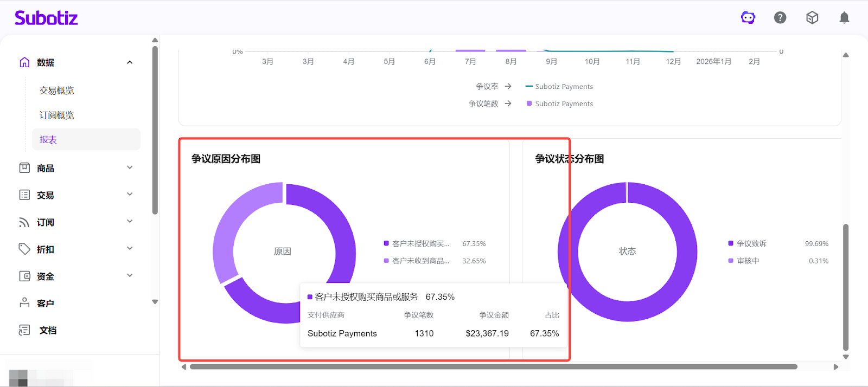Click the arrow next to 争议率 legend
The image size is (868, 387).
coord(508,86)
